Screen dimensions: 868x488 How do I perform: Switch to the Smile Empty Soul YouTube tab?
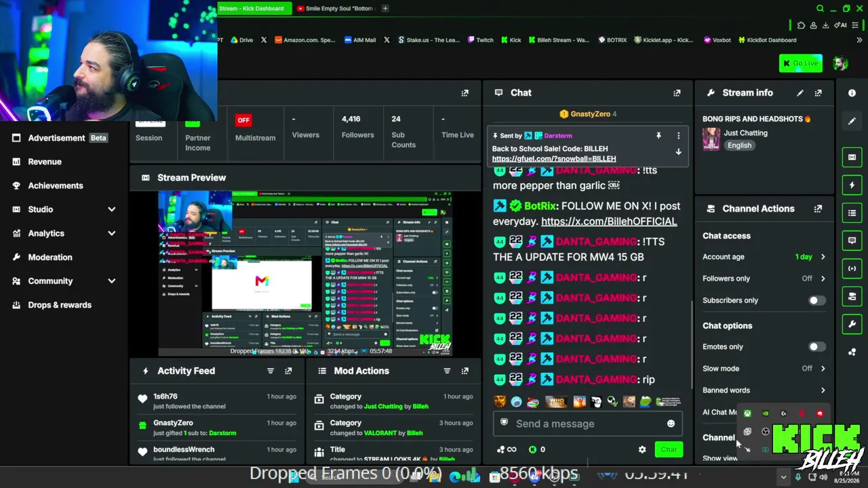pos(336,8)
